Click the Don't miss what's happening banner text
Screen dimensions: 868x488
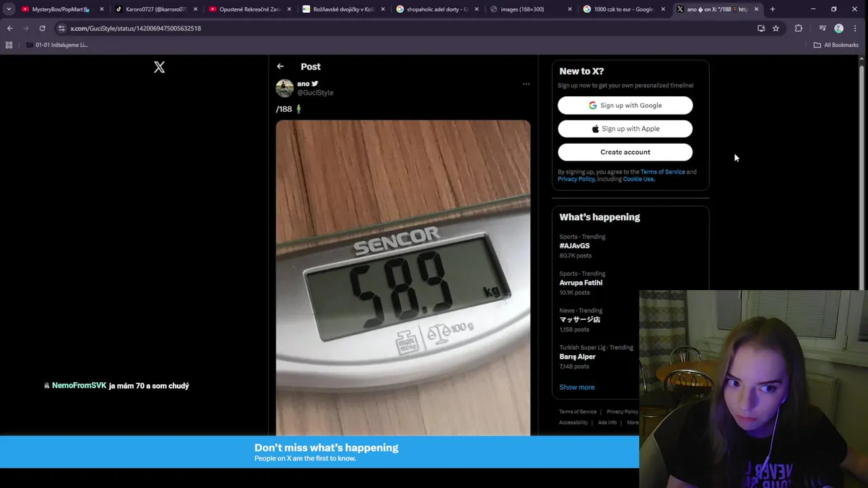pos(326,447)
